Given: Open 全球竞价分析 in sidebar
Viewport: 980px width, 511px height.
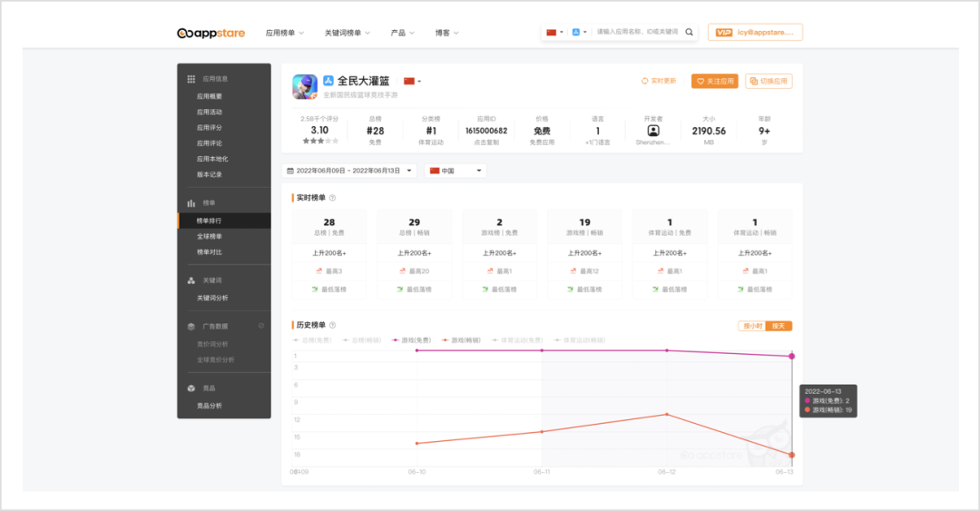Looking at the screenshot, I should tap(216, 359).
